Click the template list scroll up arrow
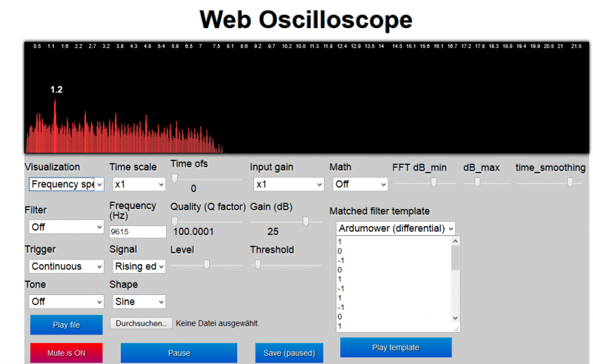This screenshot has height=364, width=593. [455, 241]
